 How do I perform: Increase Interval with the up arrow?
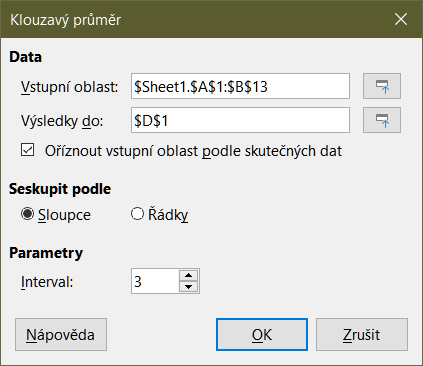click(189, 275)
